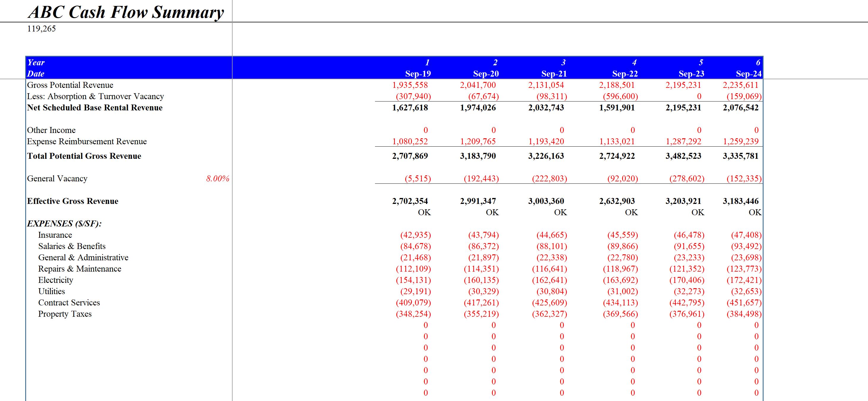Screen dimensions: 868x401
Task: Select the Expense Reimbursement Revenue label
Action: click(87, 141)
